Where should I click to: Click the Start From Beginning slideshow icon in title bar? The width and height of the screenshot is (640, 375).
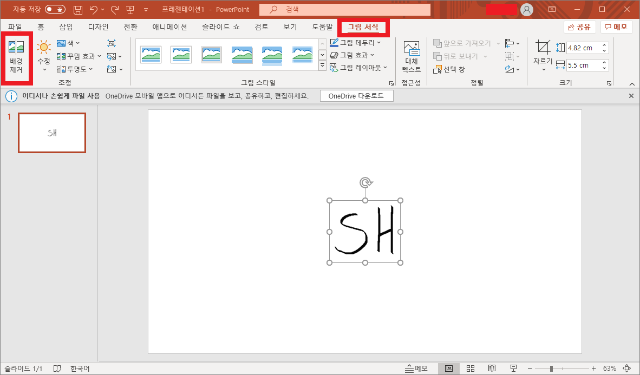(x=130, y=9)
